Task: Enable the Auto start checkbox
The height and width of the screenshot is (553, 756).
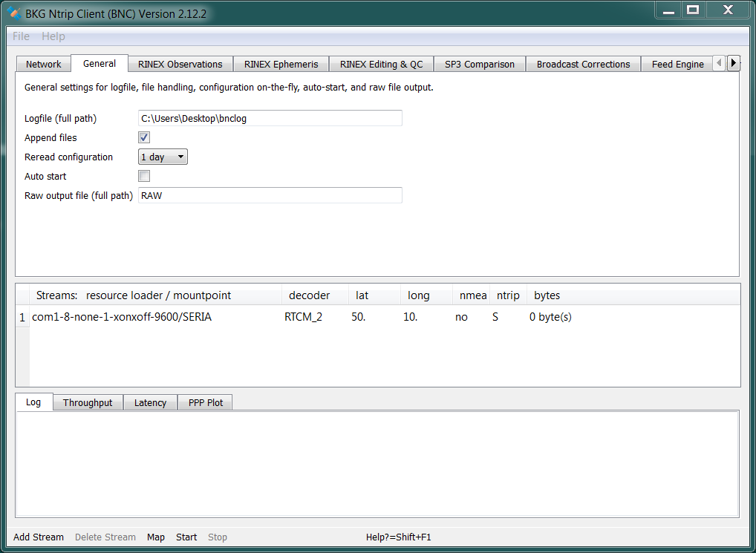Action: point(143,176)
